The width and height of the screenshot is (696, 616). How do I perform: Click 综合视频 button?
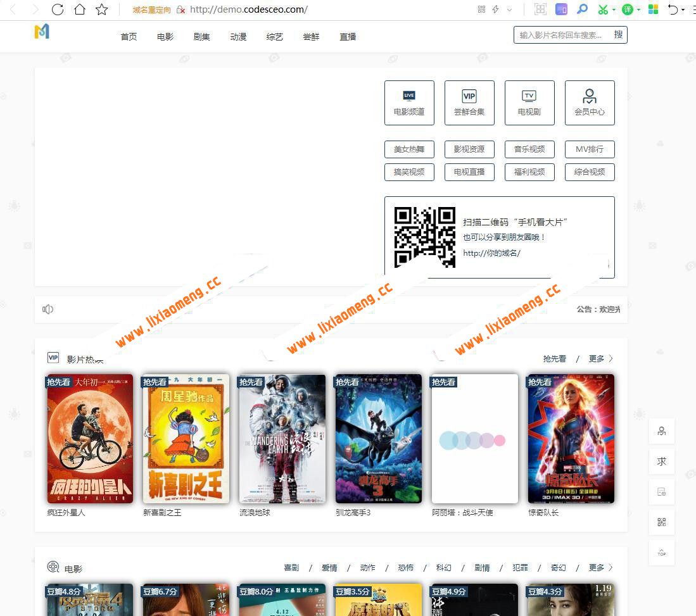(590, 172)
